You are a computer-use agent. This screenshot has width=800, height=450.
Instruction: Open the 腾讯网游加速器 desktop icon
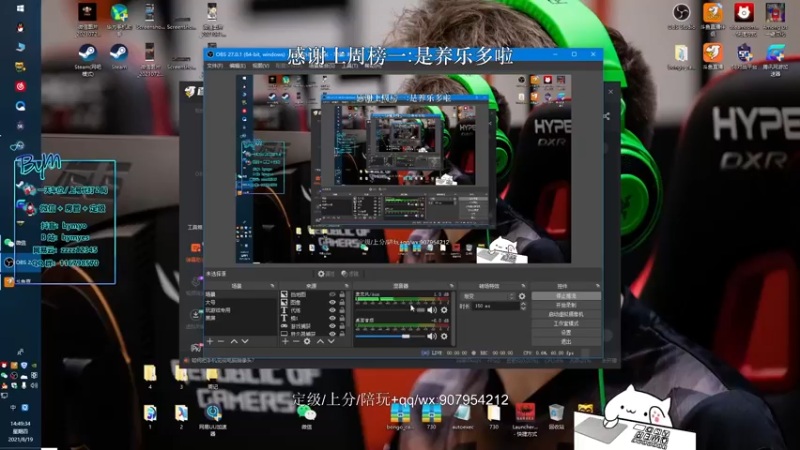pyautogui.click(x=775, y=59)
